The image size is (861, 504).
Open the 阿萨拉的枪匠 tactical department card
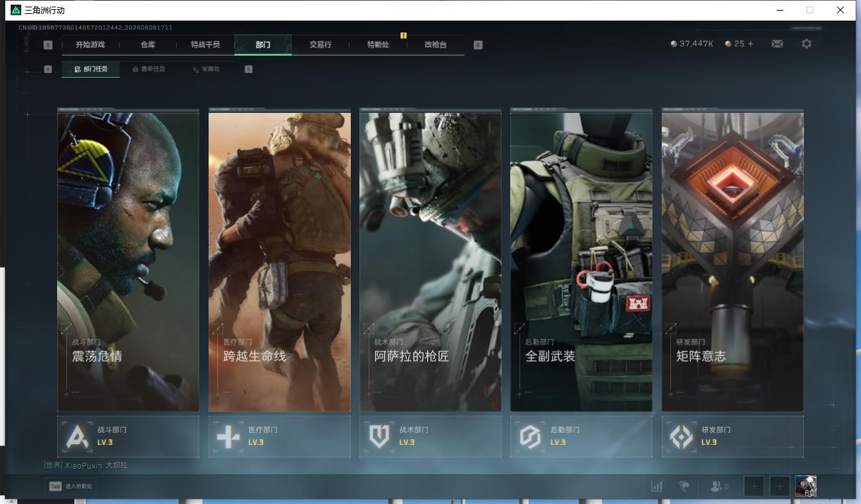(x=430, y=260)
